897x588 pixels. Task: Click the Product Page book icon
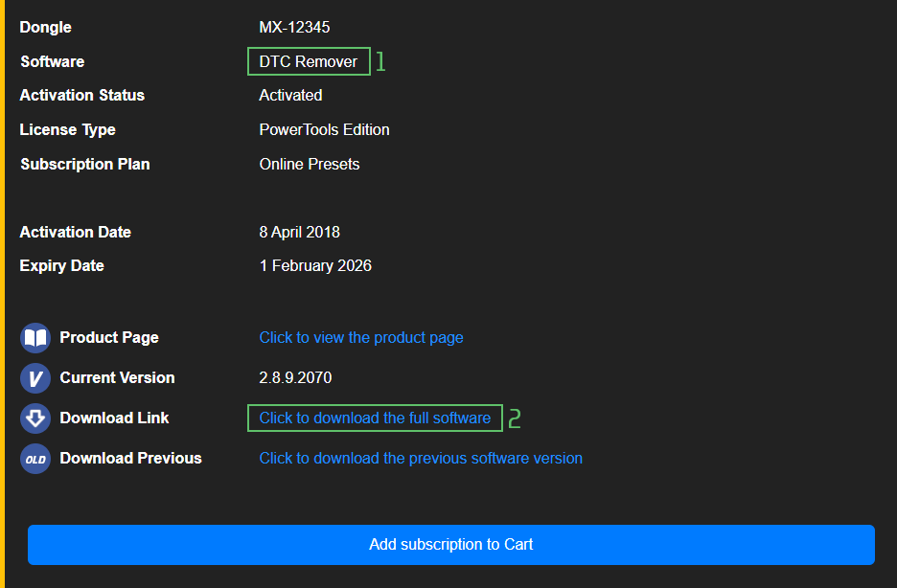pos(35,338)
